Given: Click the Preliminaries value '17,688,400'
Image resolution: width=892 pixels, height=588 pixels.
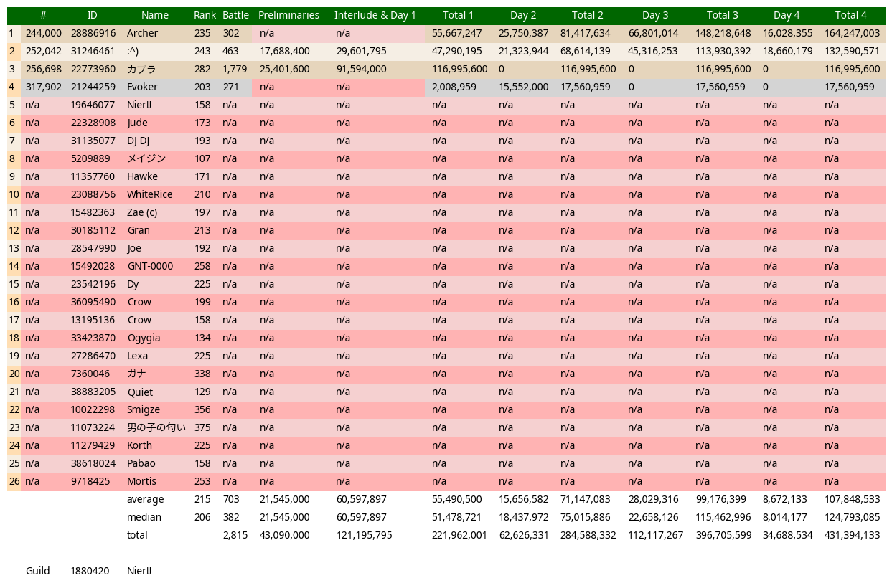Looking at the screenshot, I should tap(284, 51).
